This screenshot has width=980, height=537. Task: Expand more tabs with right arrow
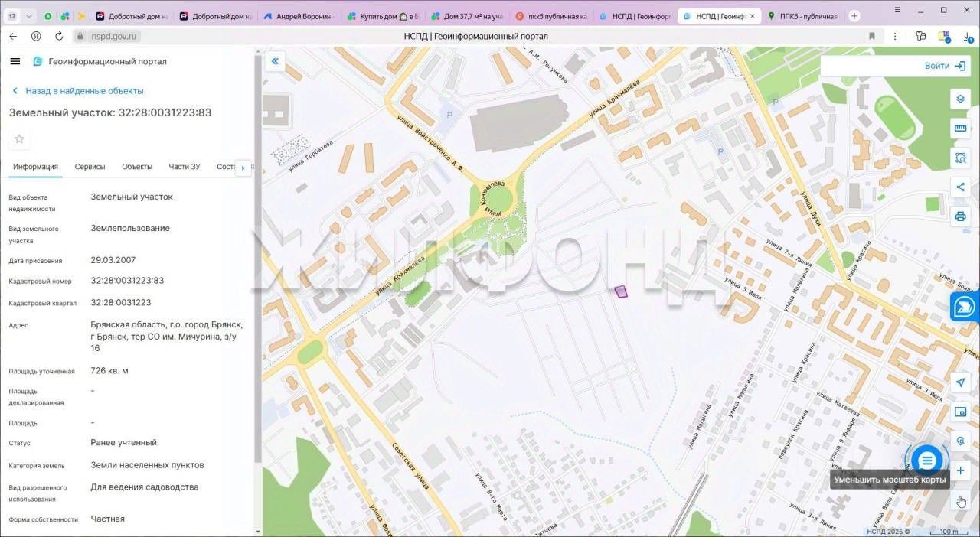243,167
